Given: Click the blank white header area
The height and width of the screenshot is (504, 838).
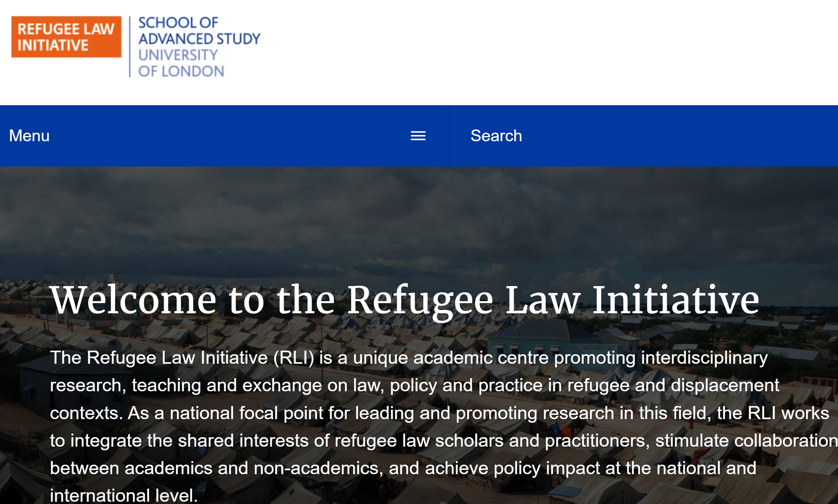Looking at the screenshot, I should pyautogui.click(x=544, y=51).
